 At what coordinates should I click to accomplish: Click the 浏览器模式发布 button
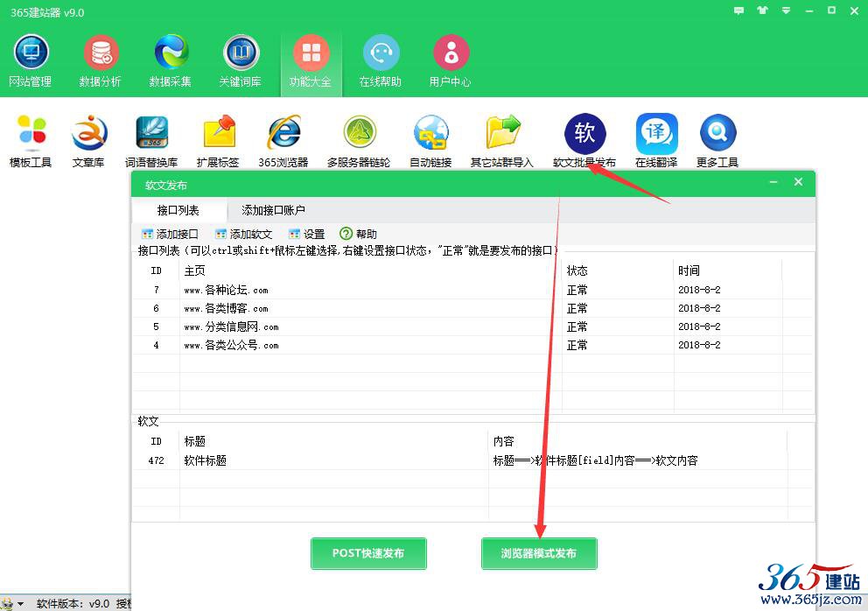pos(539,553)
